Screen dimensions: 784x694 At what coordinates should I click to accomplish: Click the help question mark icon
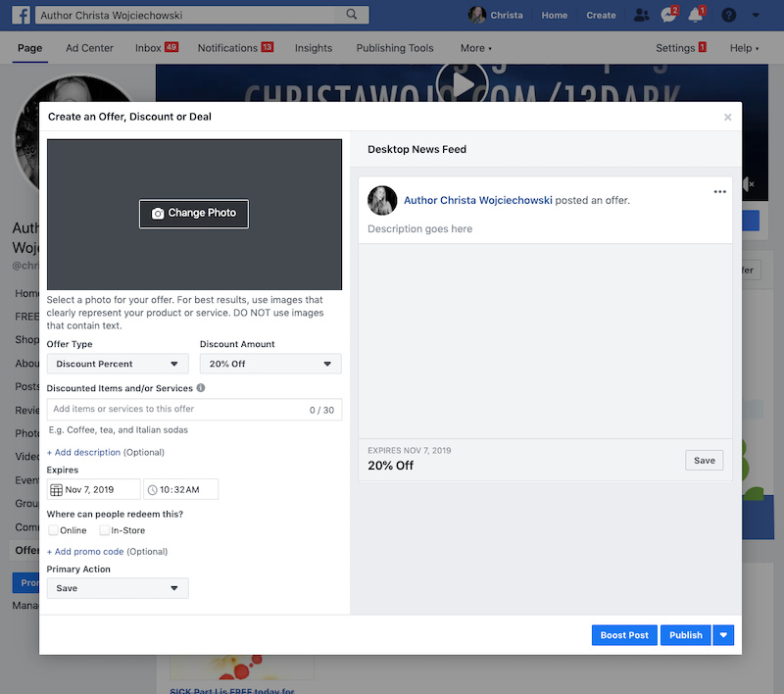pos(728,16)
